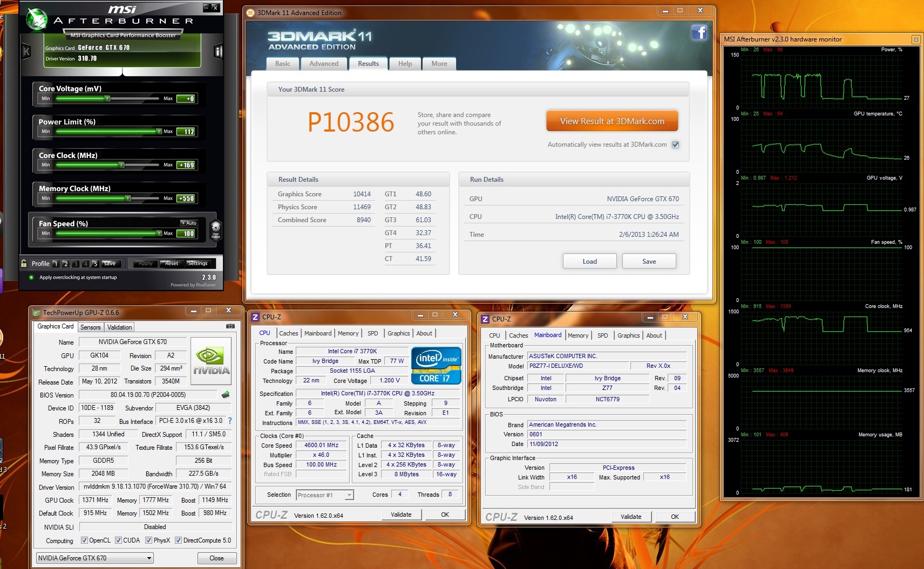
Task: Switch to the Advanced tab in 3DMark
Action: click(324, 64)
